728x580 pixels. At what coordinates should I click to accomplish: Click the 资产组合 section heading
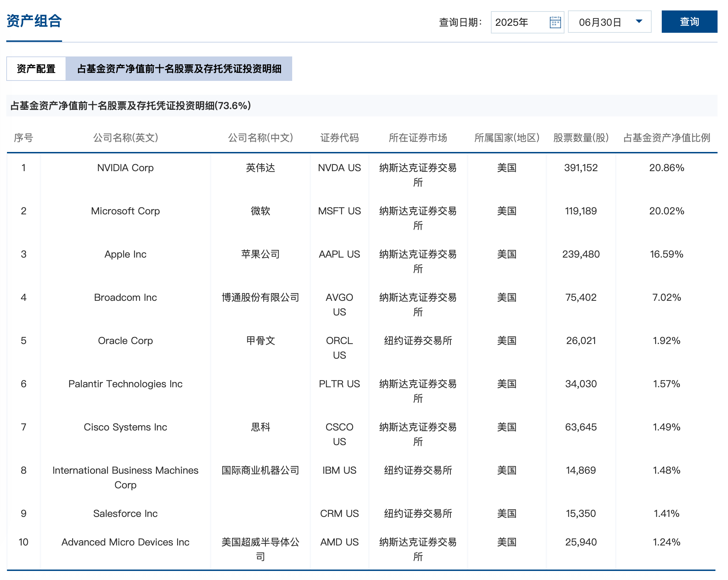[x=34, y=21]
